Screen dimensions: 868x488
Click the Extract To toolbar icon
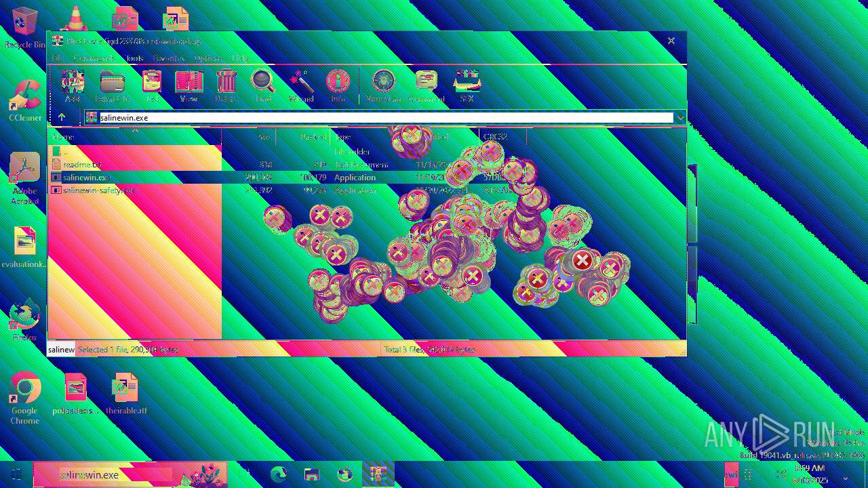tap(113, 86)
